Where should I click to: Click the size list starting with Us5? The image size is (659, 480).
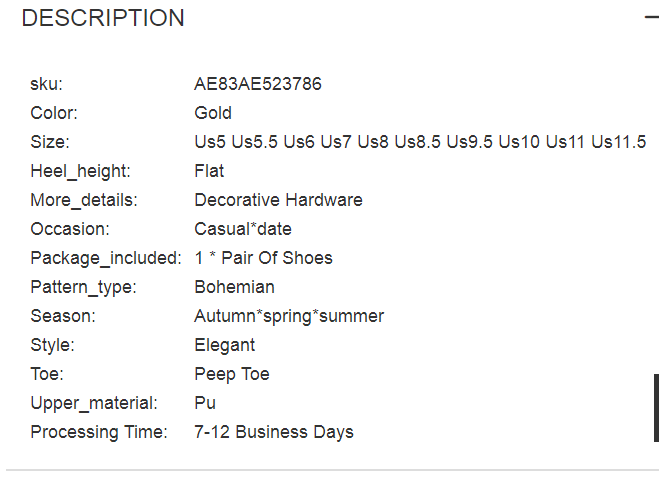420,142
